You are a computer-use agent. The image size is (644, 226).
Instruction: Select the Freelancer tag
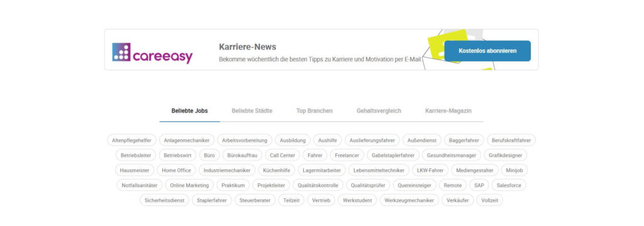(347, 156)
